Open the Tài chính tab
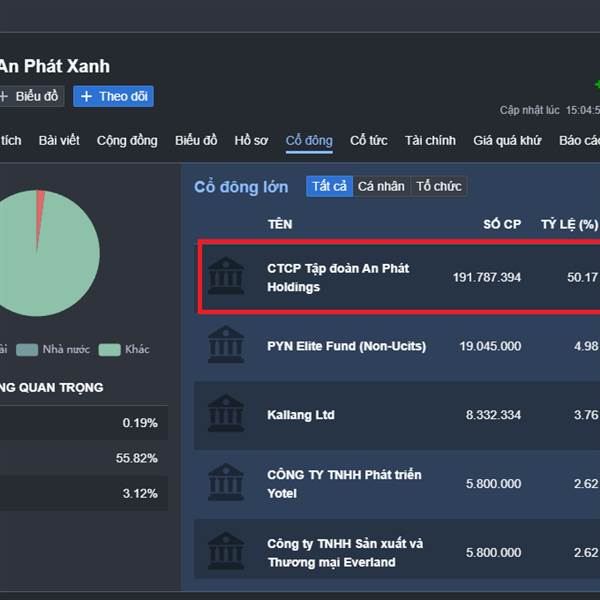The width and height of the screenshot is (600, 600). pos(430,140)
